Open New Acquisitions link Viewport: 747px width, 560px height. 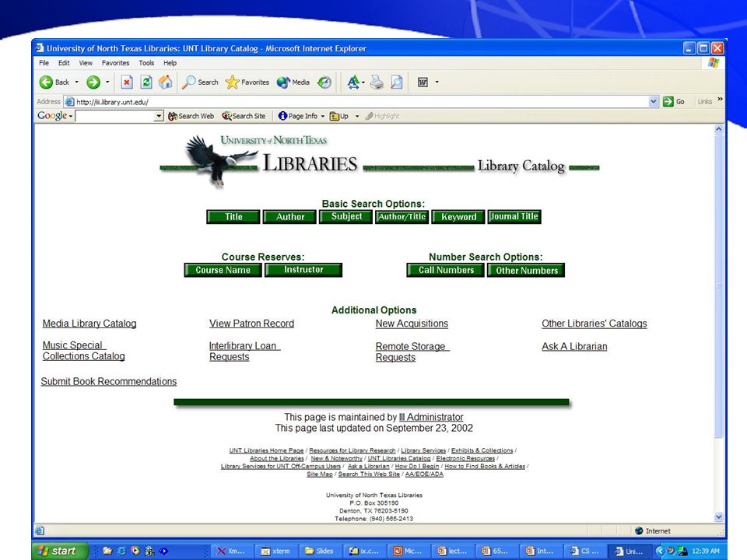[412, 324]
